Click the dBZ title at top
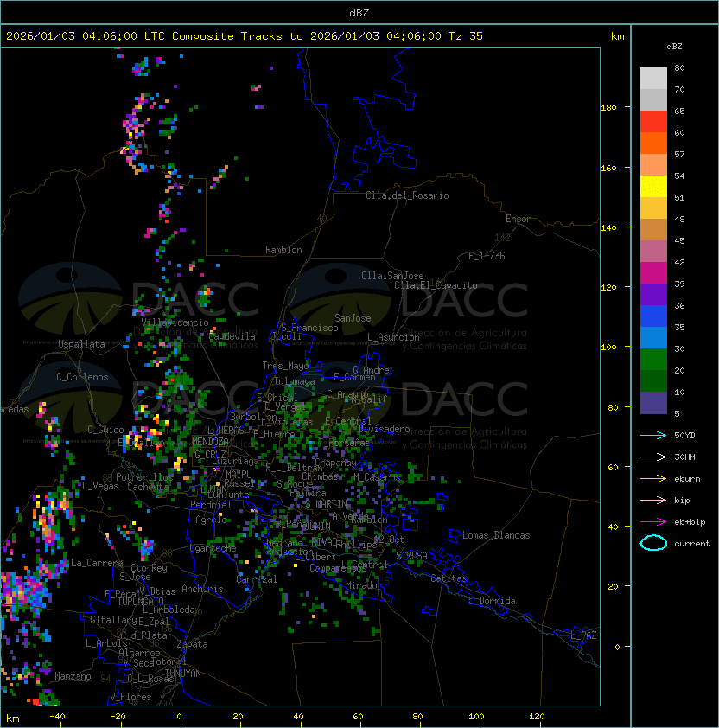 pos(359,13)
